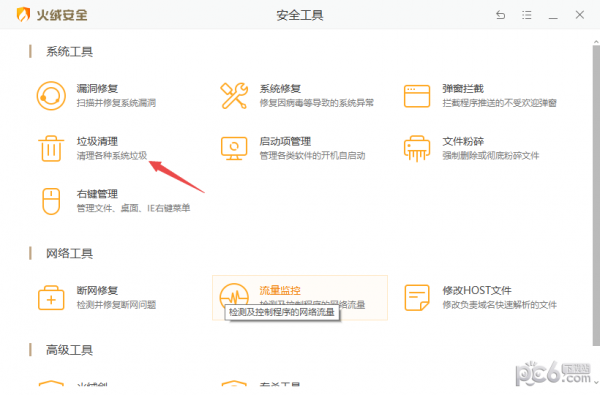Viewport: 600px width, 395px height.
Task: Open the 漏洞修复 vulnerability repair icon
Action: pyautogui.click(x=51, y=96)
